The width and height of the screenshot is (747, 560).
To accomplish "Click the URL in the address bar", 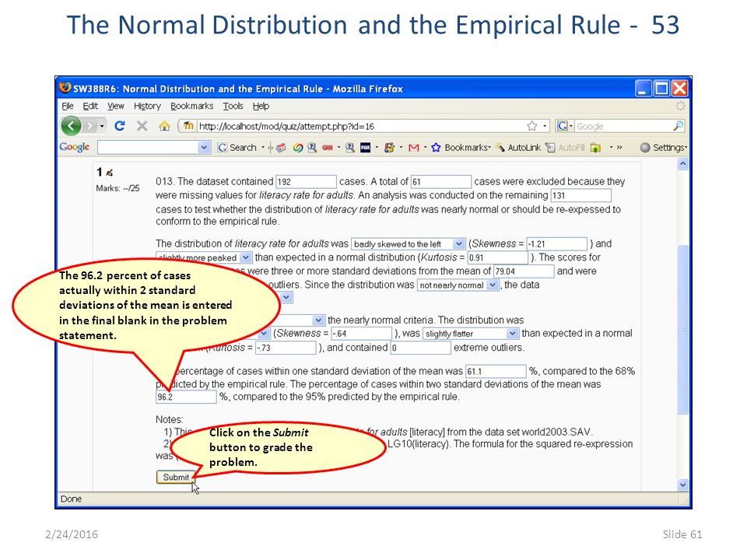I will point(287,126).
